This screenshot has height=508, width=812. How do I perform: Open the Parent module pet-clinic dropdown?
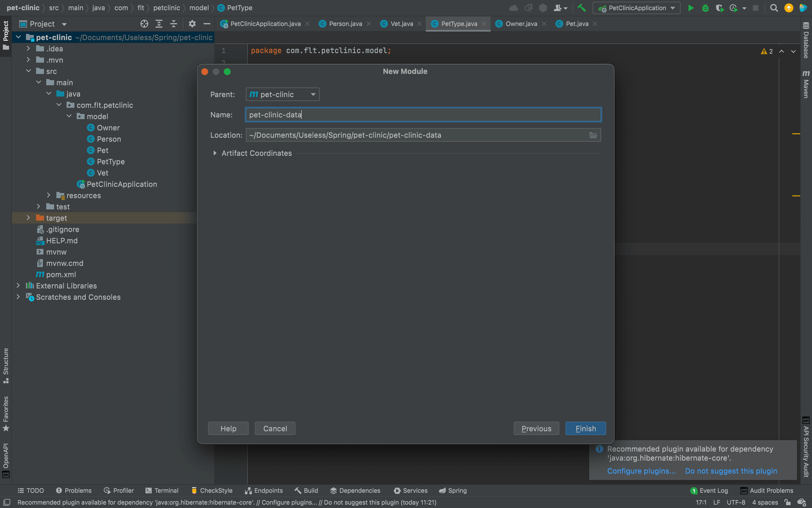tap(283, 95)
